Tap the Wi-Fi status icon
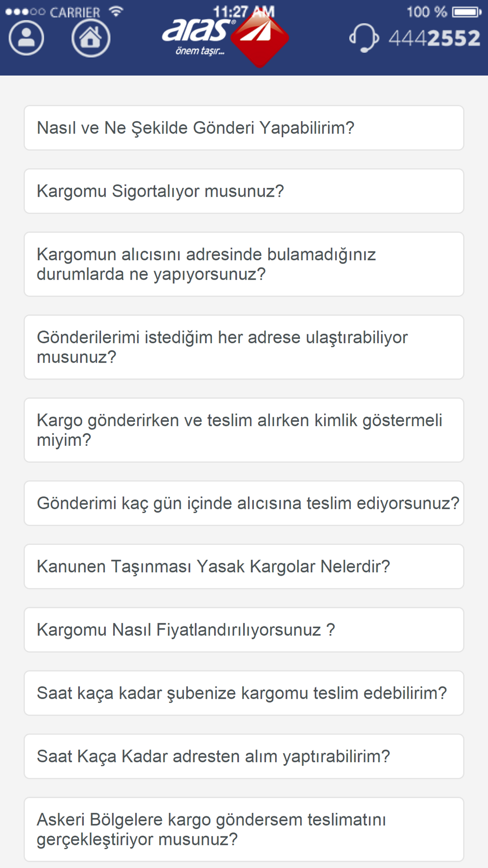This screenshot has width=488, height=868. point(116,11)
